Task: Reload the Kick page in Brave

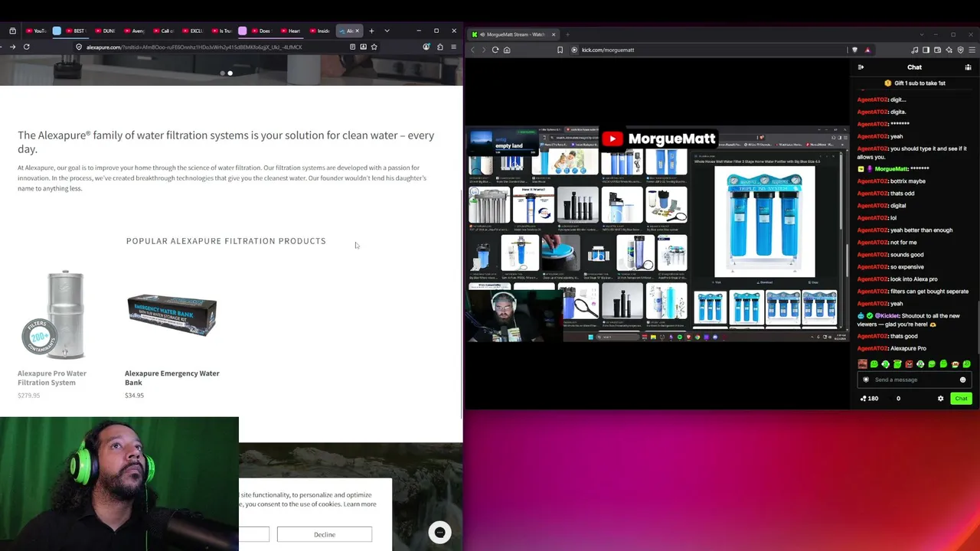Action: pyautogui.click(x=495, y=50)
